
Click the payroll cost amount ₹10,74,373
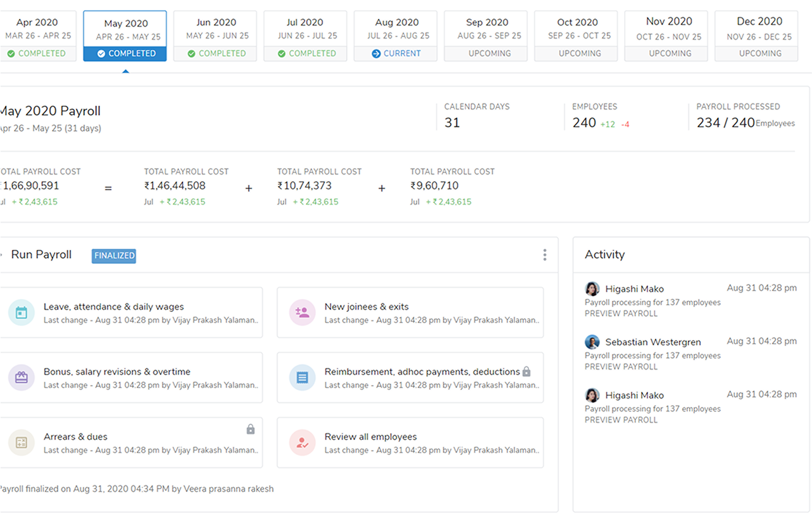click(304, 186)
